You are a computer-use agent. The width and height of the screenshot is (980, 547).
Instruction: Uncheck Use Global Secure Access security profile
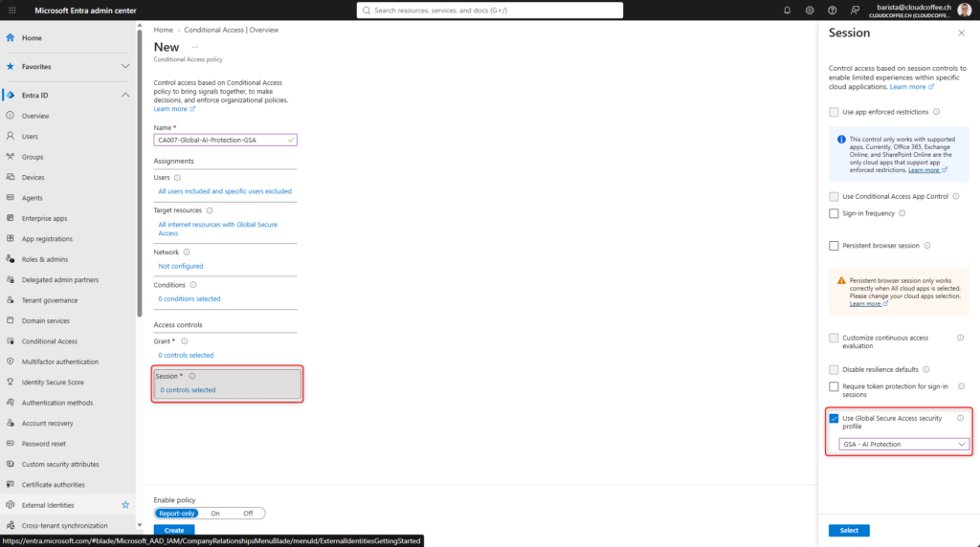click(834, 418)
